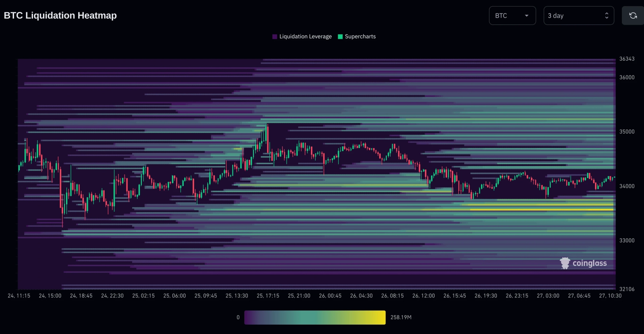Click the 26, 12:00 time axis label

click(x=424, y=296)
